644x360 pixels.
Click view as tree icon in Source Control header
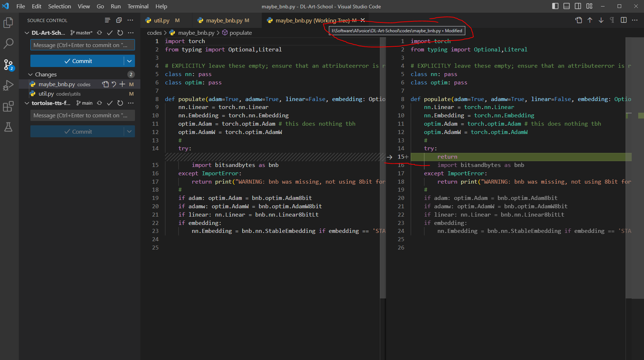tap(107, 20)
